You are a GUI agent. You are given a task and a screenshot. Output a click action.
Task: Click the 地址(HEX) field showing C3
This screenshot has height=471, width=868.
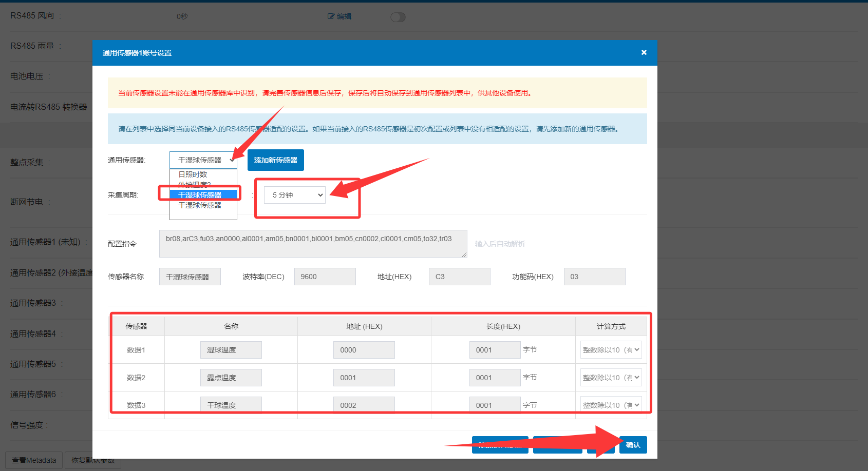tap(459, 277)
